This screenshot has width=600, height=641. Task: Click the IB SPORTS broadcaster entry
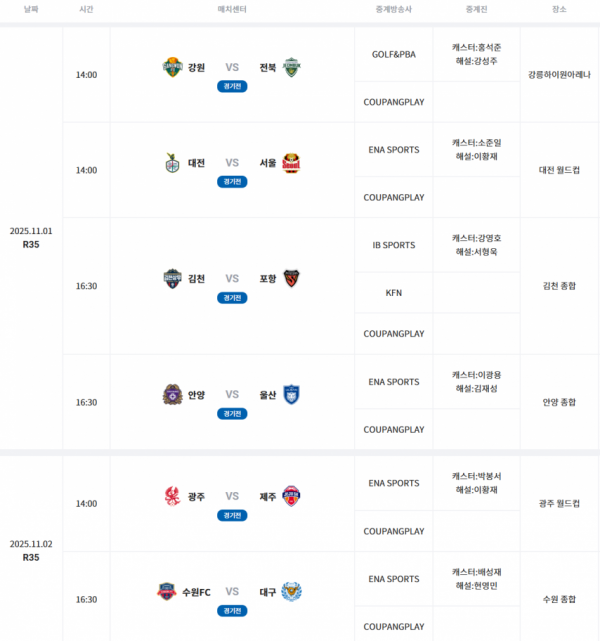(x=393, y=245)
